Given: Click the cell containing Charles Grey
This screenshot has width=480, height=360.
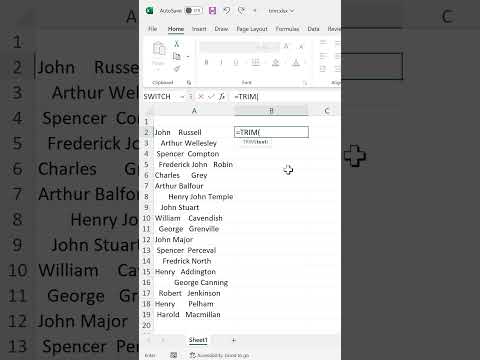Looking at the screenshot, I should (x=194, y=175).
